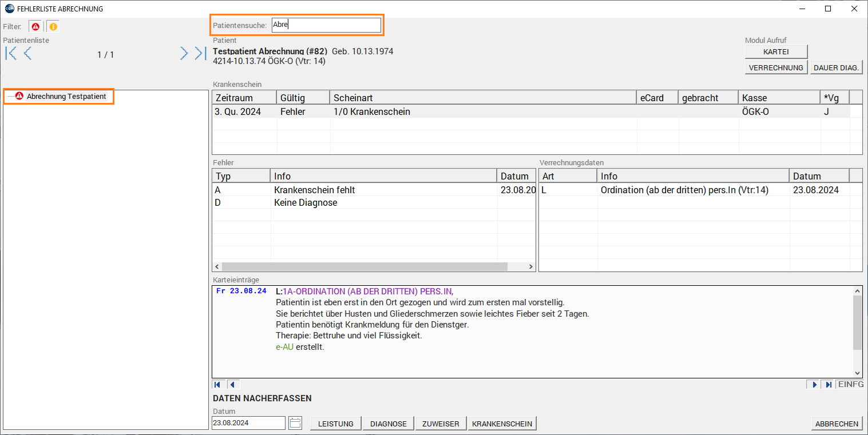Jump to first patient in list

(11, 54)
